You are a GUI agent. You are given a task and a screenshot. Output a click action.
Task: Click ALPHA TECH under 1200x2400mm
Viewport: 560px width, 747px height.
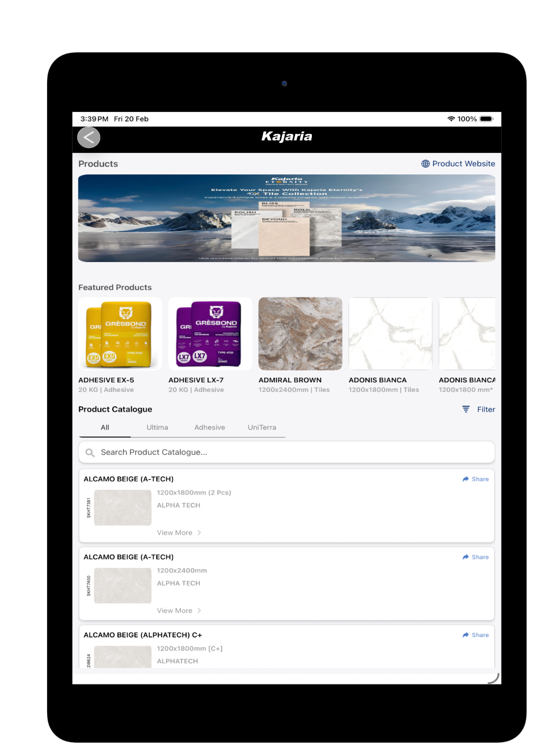coord(179,584)
